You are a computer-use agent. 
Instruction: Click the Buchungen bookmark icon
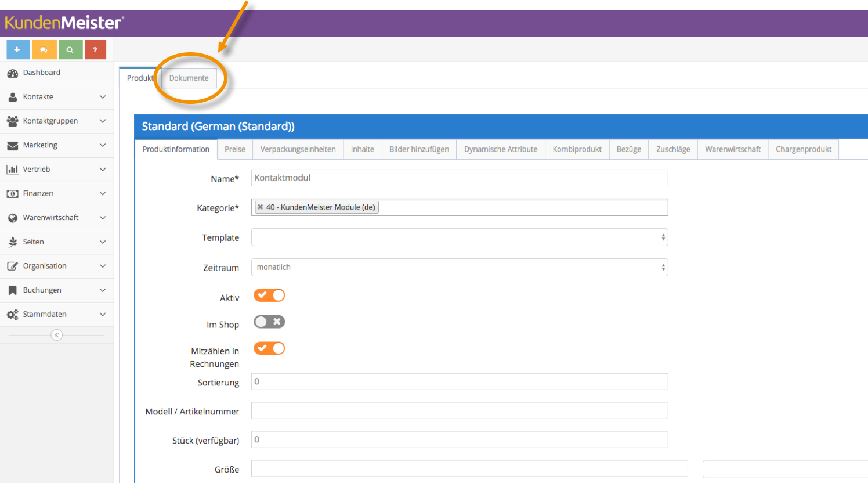tap(12, 290)
